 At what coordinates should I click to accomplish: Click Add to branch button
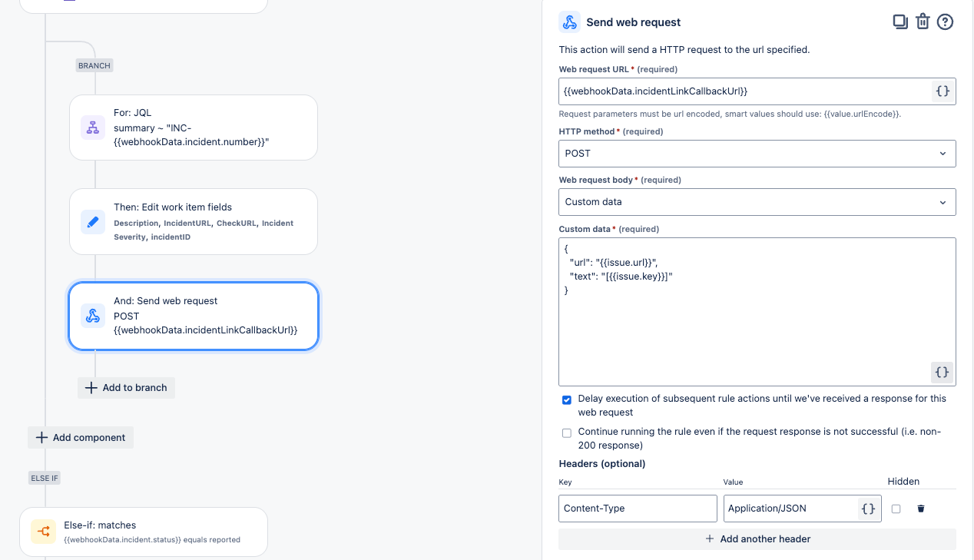point(127,388)
